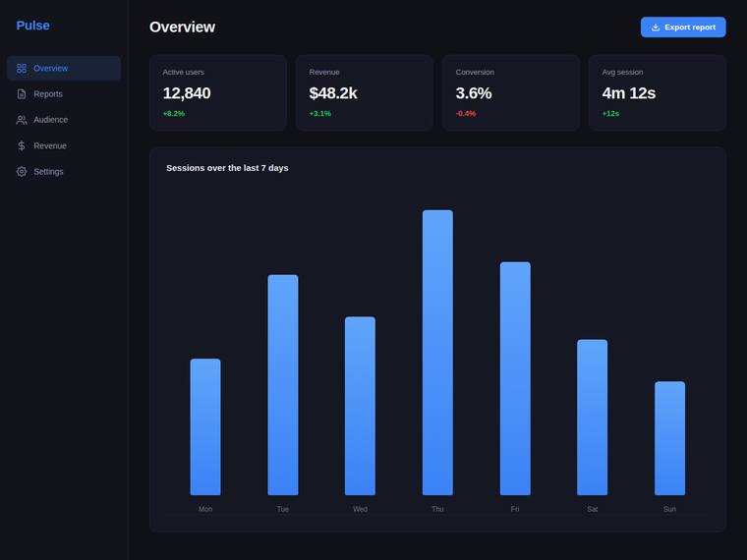Click the 'Avg session' card label
747x560 pixels.
click(x=622, y=73)
